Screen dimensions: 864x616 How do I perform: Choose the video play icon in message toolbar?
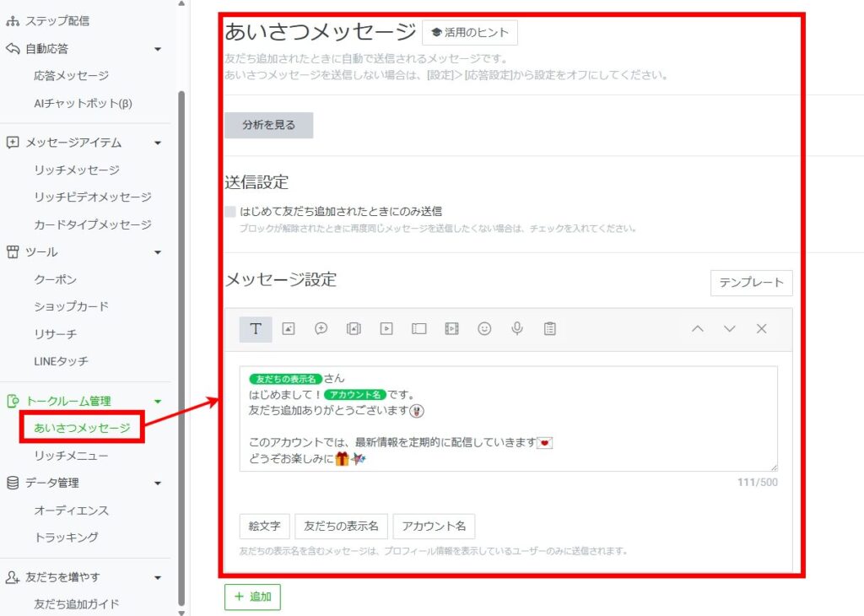click(x=386, y=329)
